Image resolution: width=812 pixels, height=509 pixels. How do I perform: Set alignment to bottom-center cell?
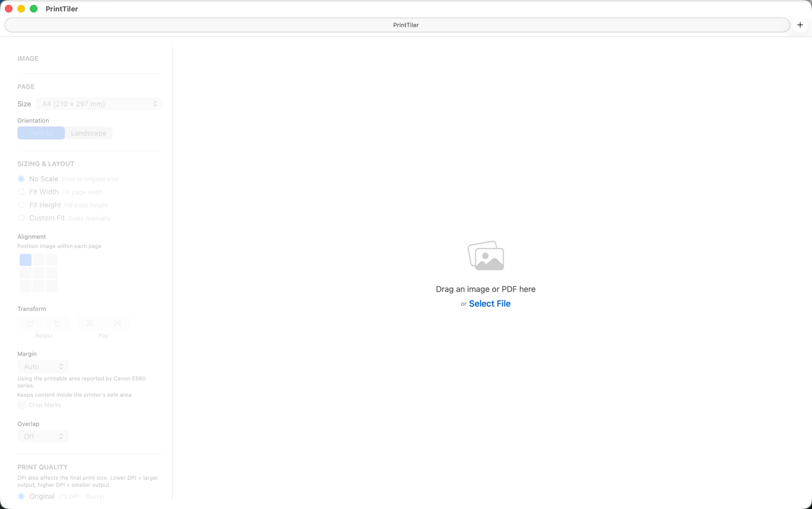(39, 286)
